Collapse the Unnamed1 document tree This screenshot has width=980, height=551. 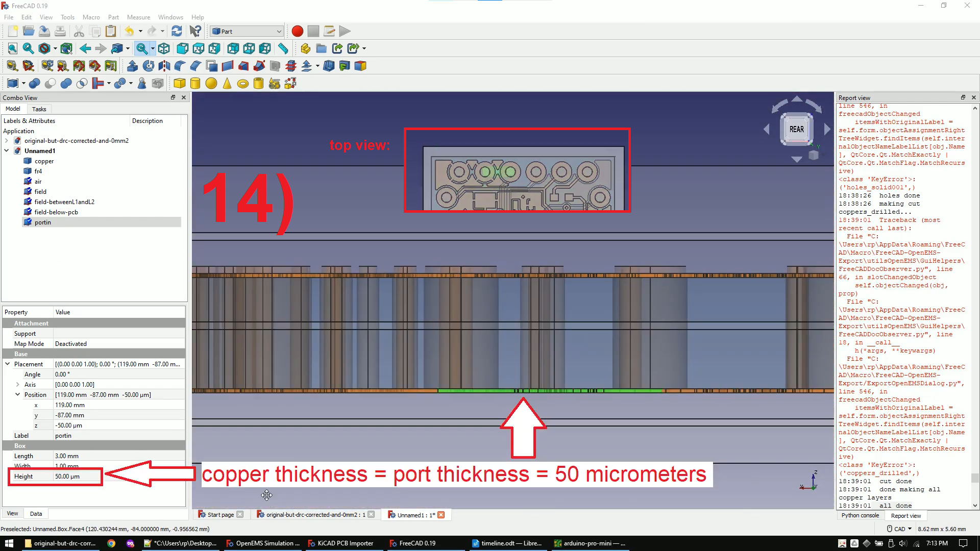(7, 151)
